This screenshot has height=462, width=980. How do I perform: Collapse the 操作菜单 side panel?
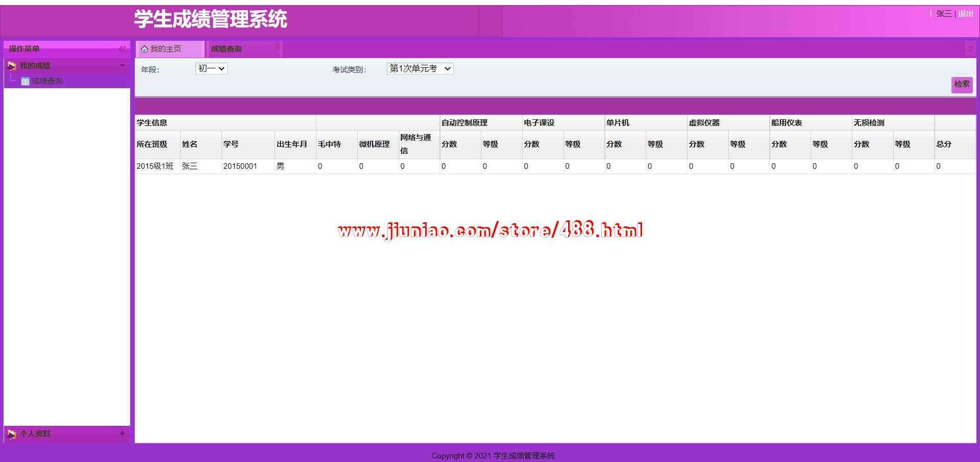(x=122, y=49)
